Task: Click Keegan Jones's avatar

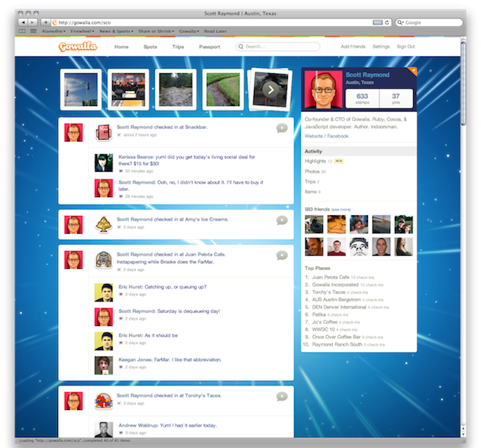Action: click(104, 366)
